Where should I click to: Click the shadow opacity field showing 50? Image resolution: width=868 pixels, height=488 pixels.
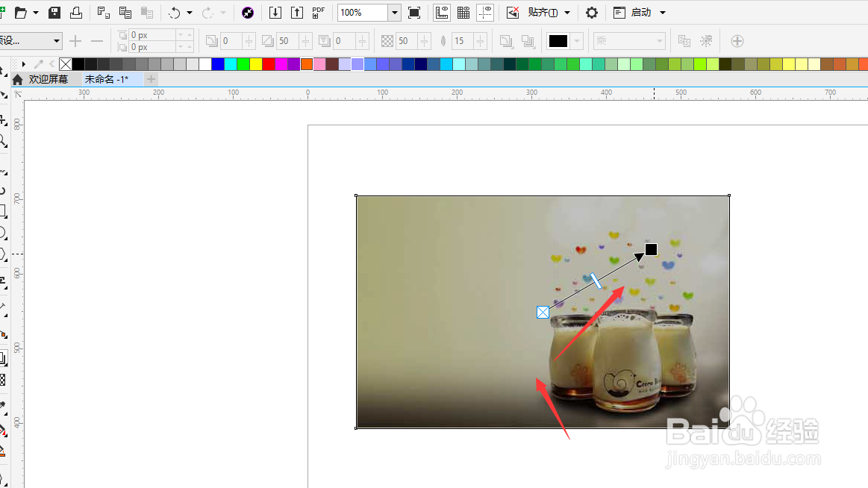pos(406,40)
